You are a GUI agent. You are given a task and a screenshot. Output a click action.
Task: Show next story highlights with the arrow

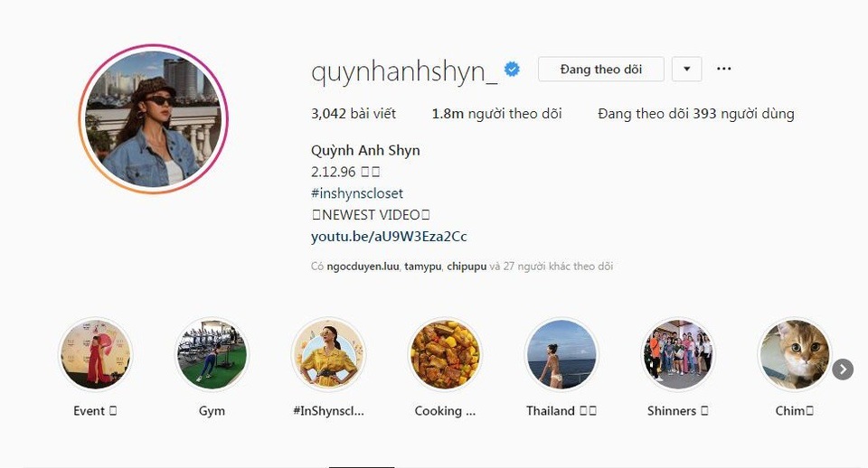tap(843, 369)
